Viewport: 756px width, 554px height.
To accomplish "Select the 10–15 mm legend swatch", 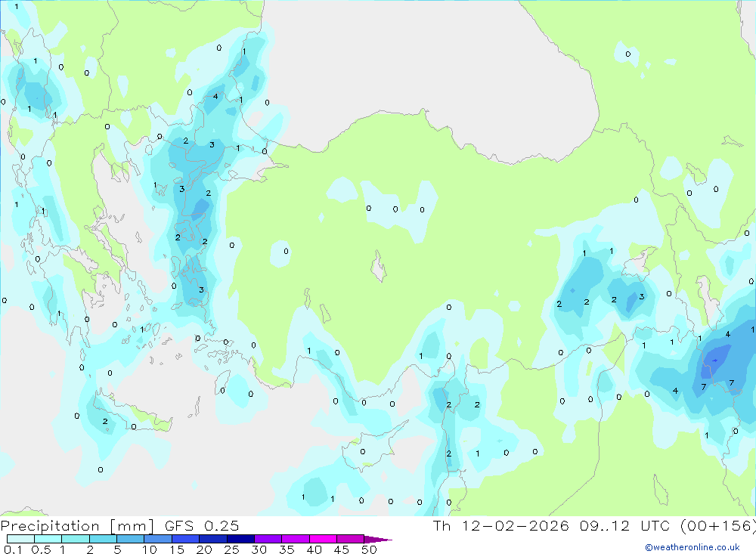I will [x=158, y=539].
